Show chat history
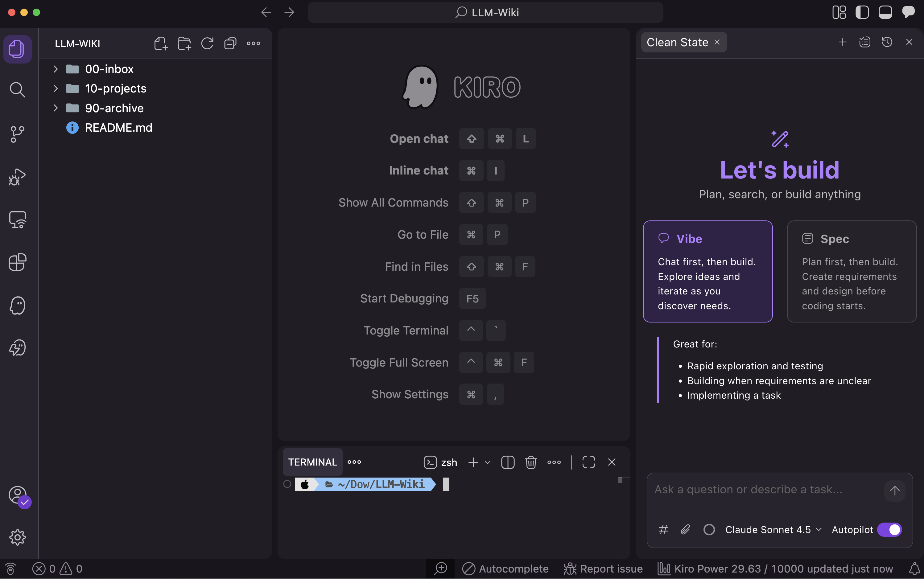The width and height of the screenshot is (924, 579). 887,42
